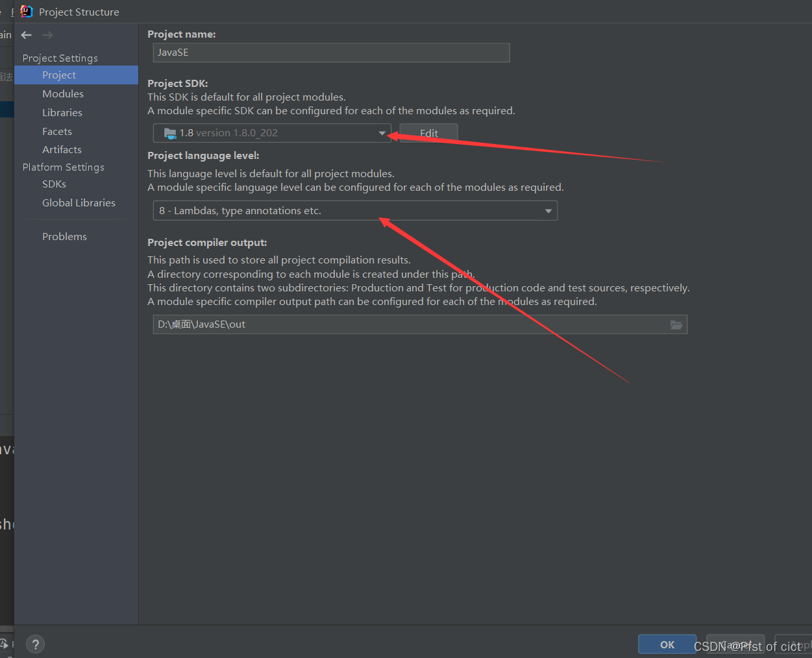Screen dimensions: 812x658
Task: Click the back navigation arrow
Action: [27, 35]
